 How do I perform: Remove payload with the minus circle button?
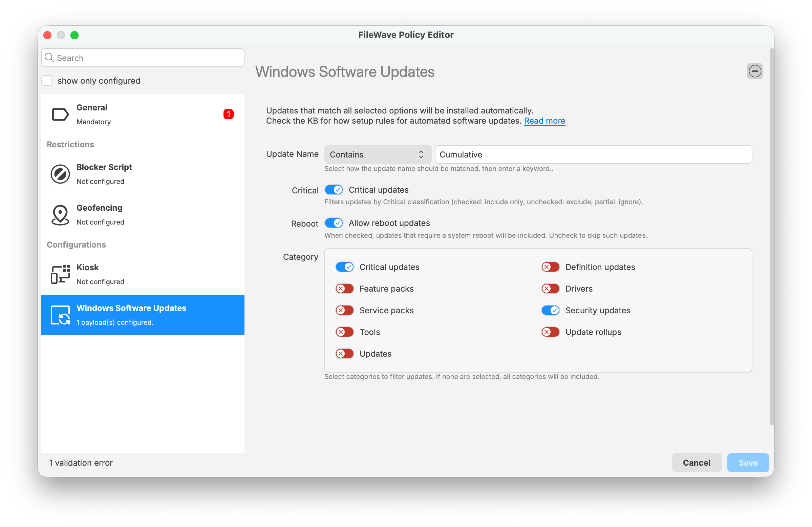[755, 71]
